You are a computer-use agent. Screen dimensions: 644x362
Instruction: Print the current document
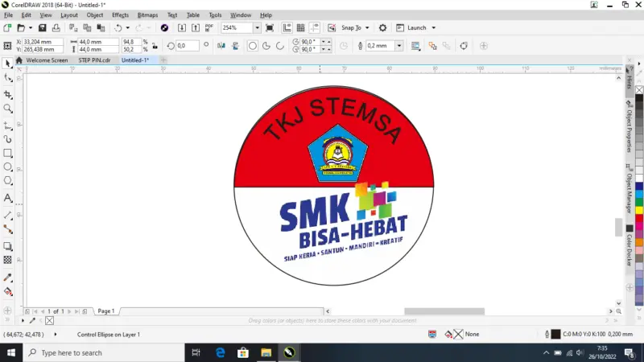[56, 28]
